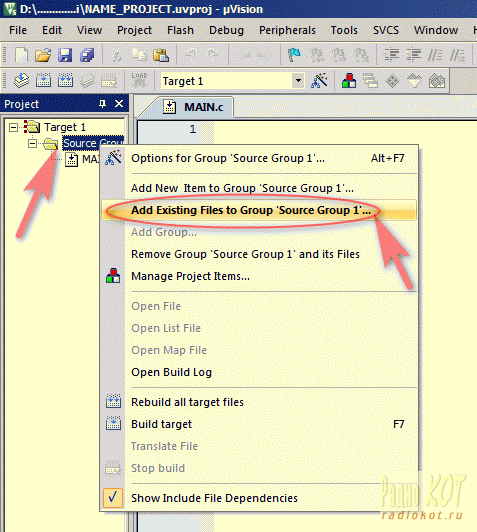Open Options for Target wand icon
Image resolution: width=477 pixels, height=532 pixels.
tap(320, 81)
